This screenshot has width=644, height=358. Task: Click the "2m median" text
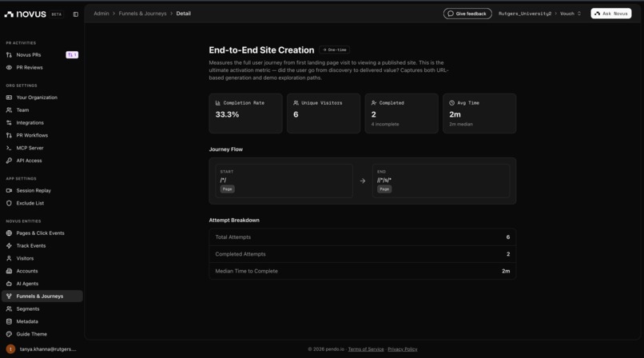click(461, 124)
